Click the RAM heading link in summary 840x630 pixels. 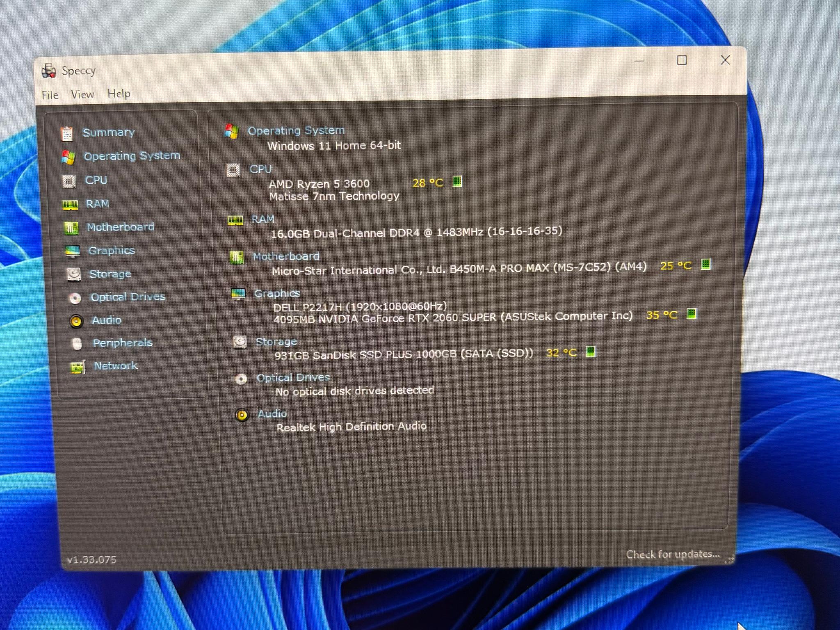pyautogui.click(x=263, y=219)
